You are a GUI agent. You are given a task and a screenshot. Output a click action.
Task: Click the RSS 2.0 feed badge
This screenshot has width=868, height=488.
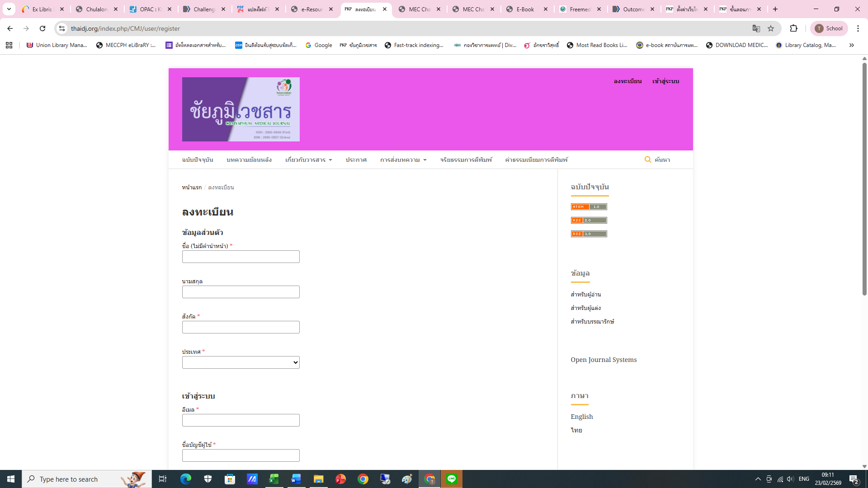click(x=589, y=221)
